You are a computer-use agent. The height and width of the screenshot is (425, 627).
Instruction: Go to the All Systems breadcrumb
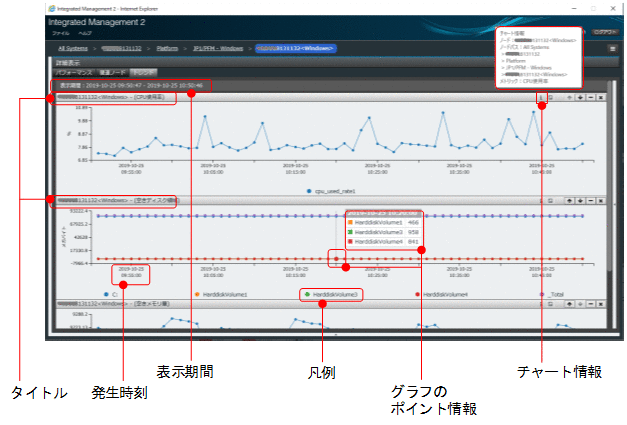pos(73,48)
